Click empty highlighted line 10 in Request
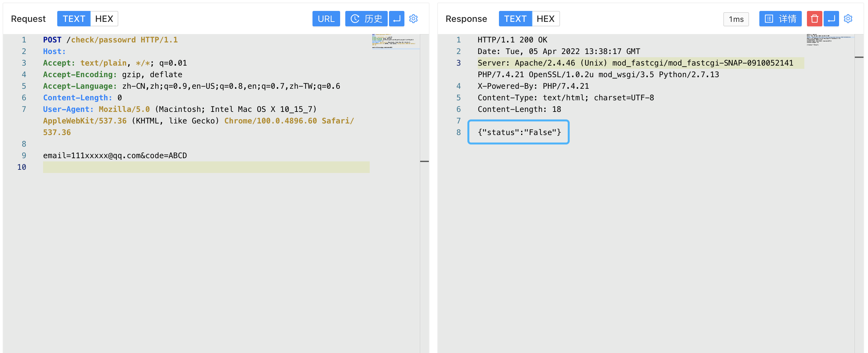This screenshot has height=353, width=868. [x=206, y=167]
